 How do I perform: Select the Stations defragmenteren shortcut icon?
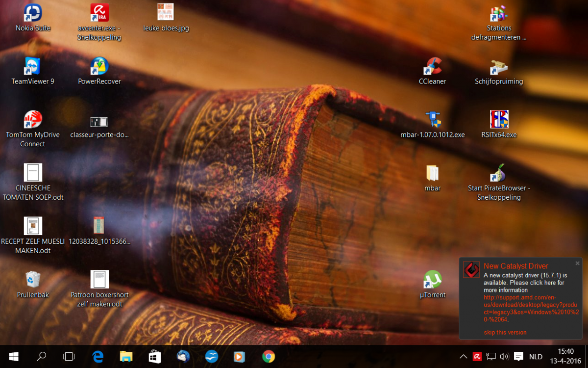(499, 13)
